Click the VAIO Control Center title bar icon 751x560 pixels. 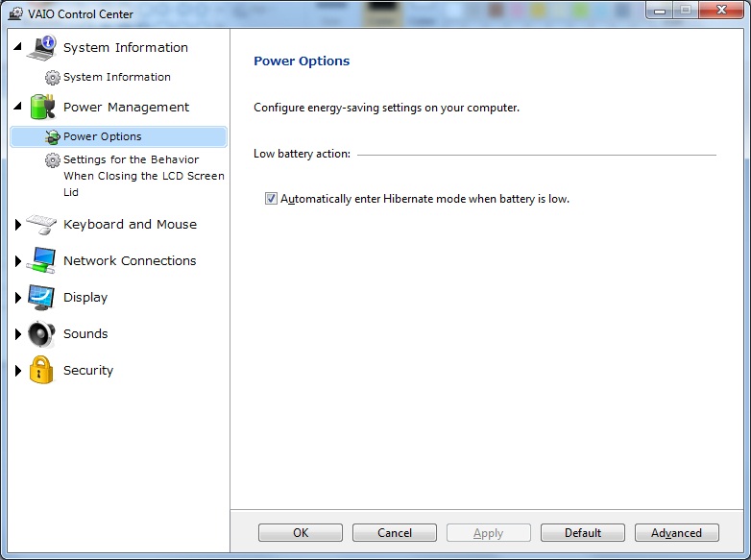pos(15,13)
